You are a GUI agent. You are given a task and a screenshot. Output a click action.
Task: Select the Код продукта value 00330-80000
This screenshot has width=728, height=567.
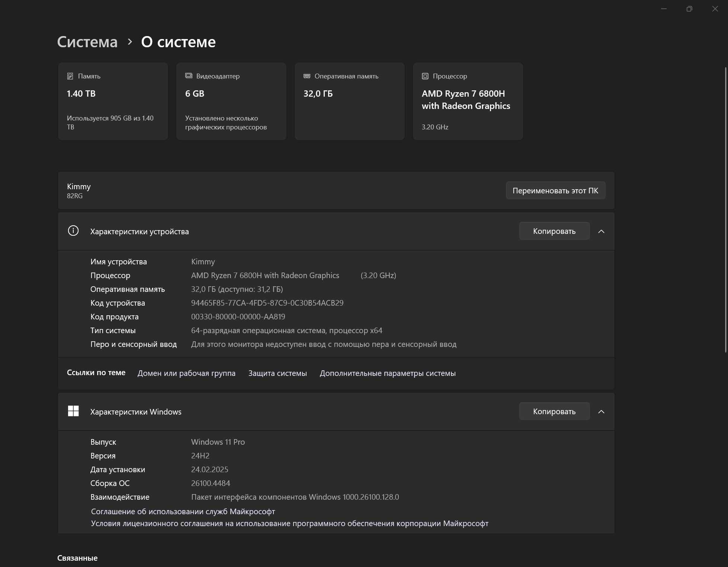[238, 317]
